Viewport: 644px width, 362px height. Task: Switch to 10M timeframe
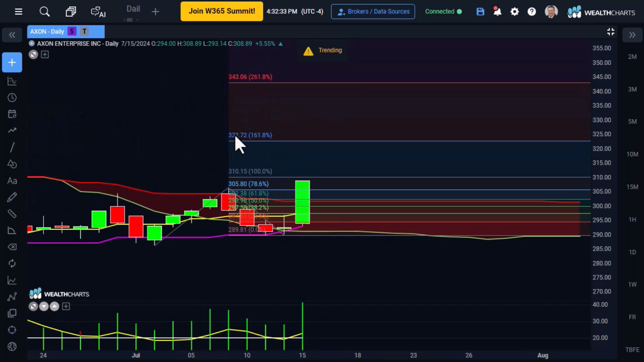click(632, 154)
